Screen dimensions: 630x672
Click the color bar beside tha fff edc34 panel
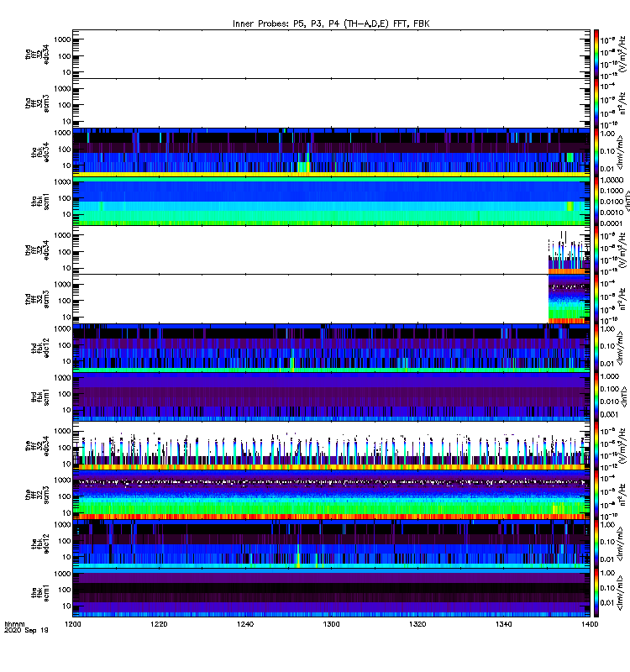pyautogui.click(x=596, y=55)
